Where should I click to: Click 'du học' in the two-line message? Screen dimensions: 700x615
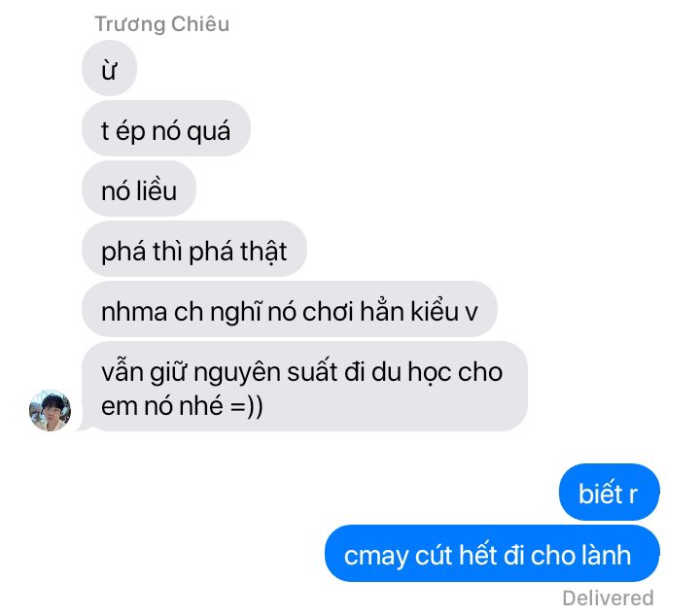click(411, 372)
